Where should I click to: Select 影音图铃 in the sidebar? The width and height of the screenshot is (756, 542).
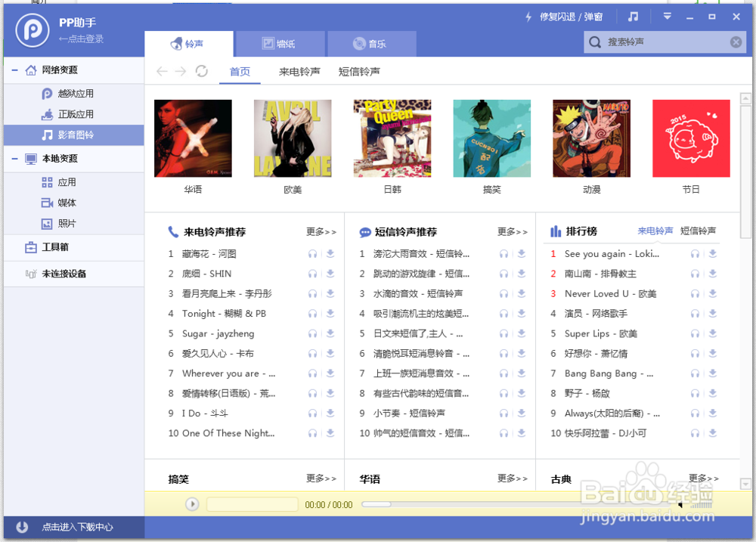coord(74,135)
